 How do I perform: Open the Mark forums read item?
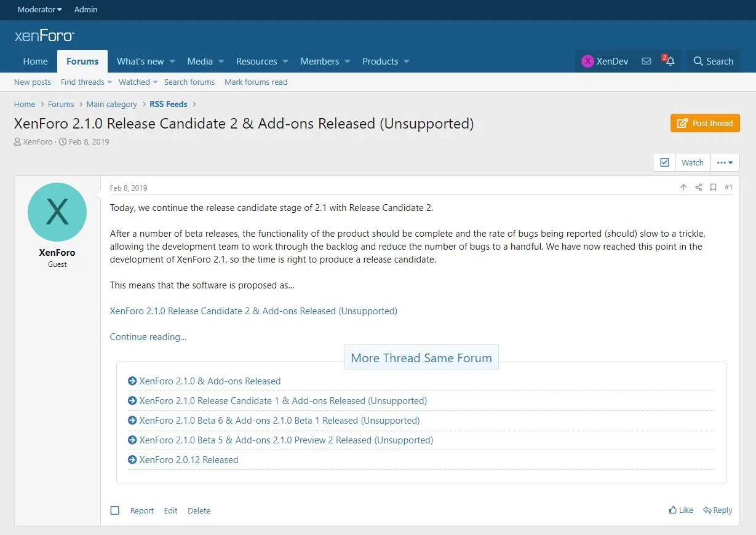pyautogui.click(x=256, y=82)
